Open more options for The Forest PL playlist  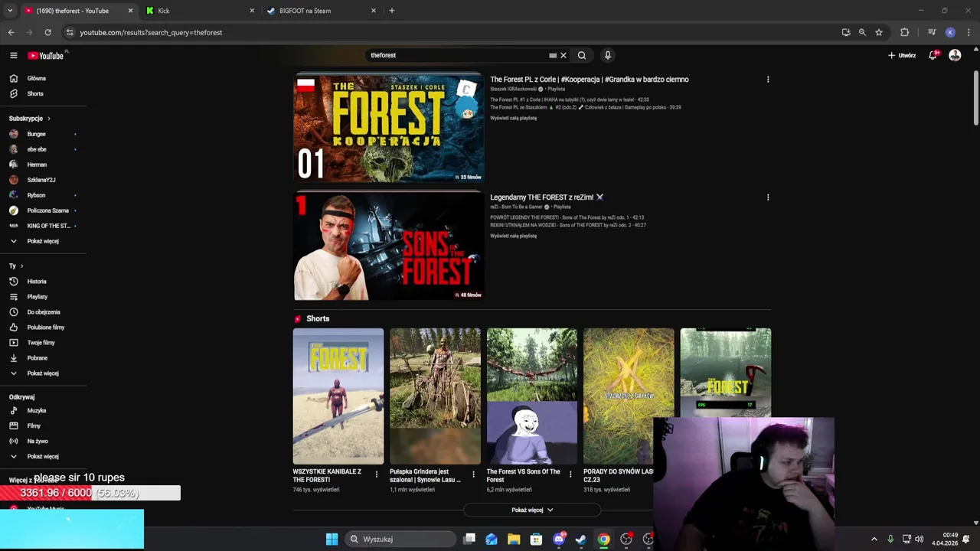click(x=768, y=80)
